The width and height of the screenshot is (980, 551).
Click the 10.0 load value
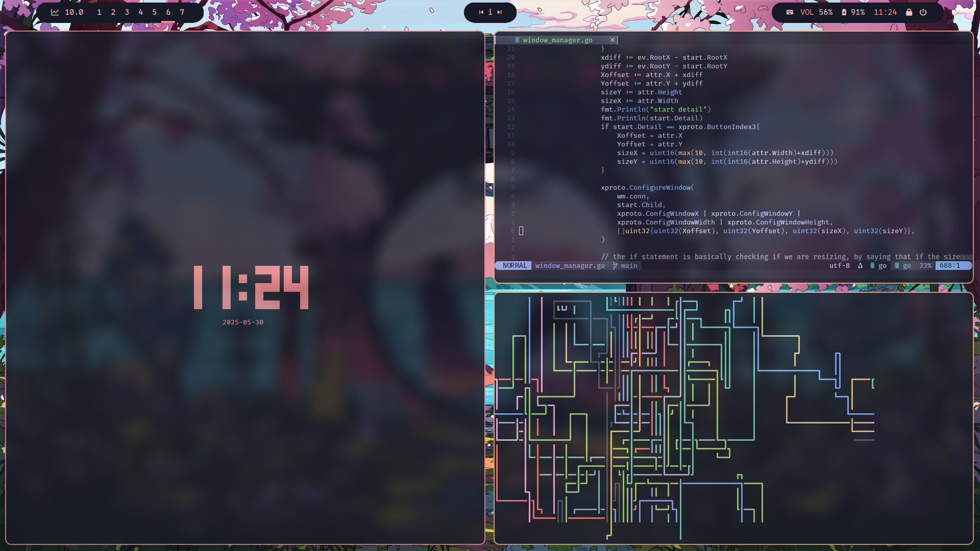point(74,12)
